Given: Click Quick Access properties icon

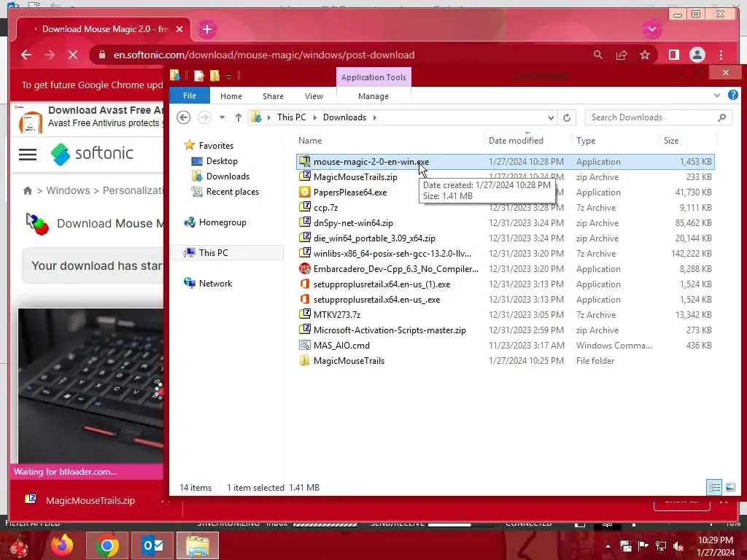Looking at the screenshot, I should (198, 76).
